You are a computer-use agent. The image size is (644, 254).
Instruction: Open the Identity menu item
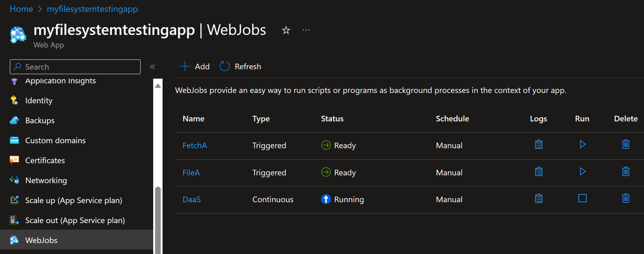pos(39,100)
